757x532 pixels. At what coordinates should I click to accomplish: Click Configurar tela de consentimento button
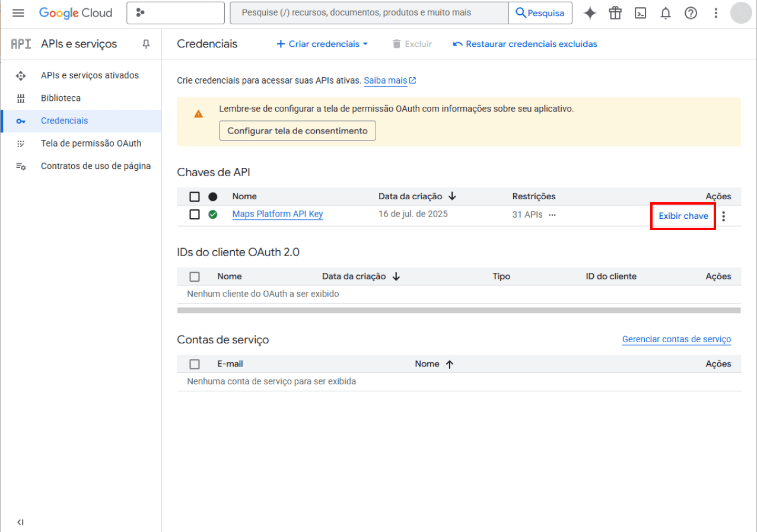(x=297, y=131)
